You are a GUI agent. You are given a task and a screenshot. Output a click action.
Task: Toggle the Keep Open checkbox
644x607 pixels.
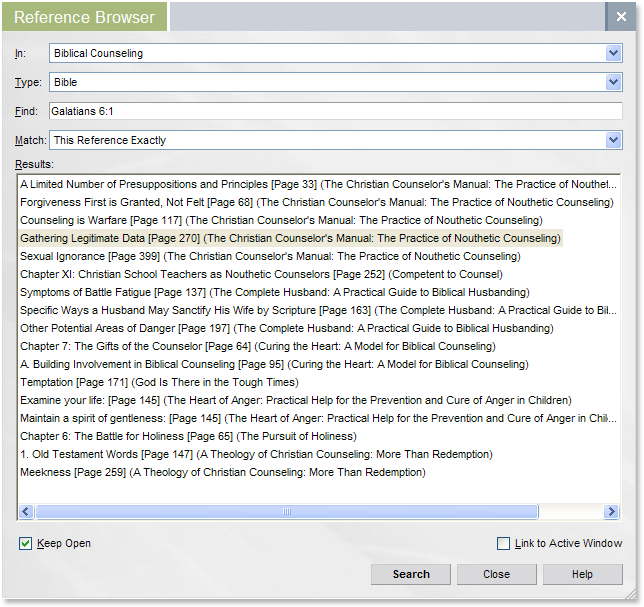[26, 543]
